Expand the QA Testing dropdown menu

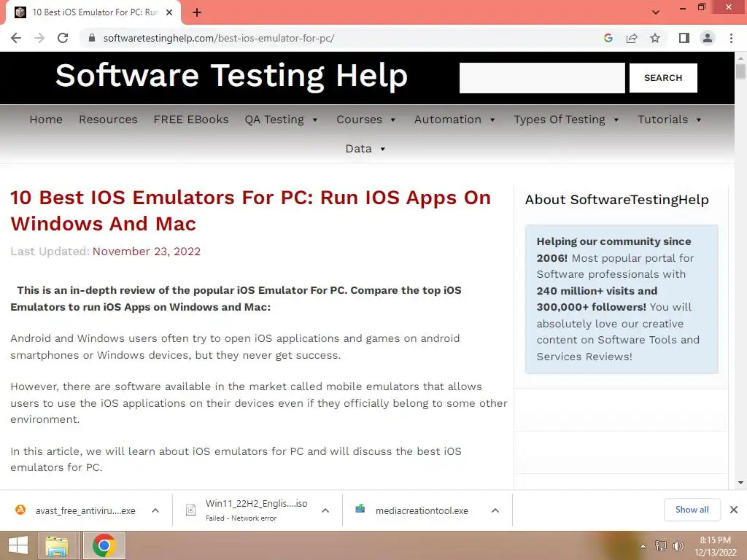tap(281, 120)
